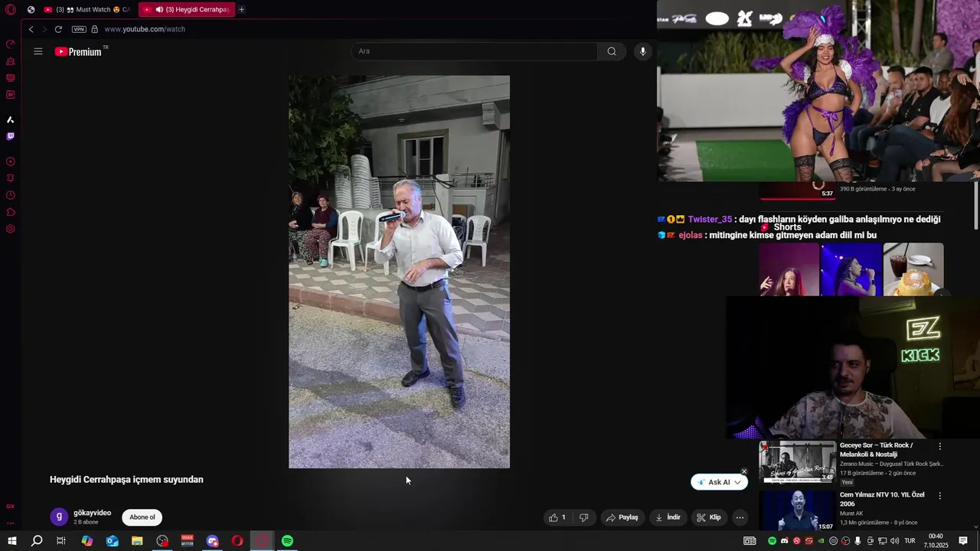Subscribe with the Abone ol button
980x551 pixels.
[x=142, y=517]
